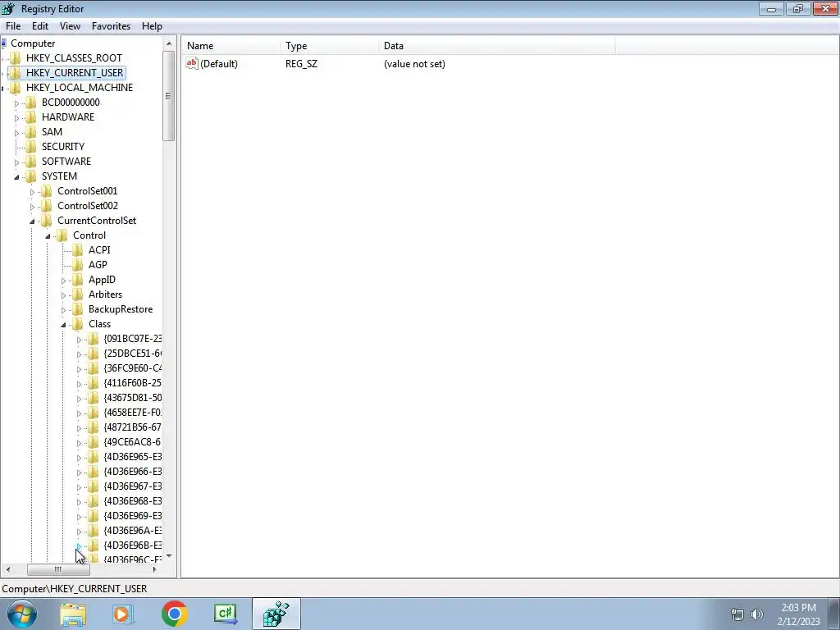Click the AppID key folder icon

(78, 280)
